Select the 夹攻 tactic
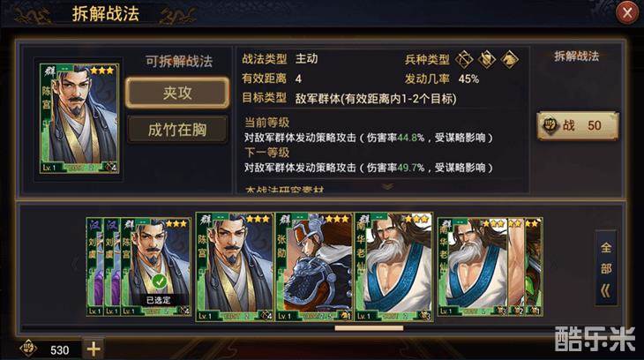The width and height of the screenshot is (644, 360). [177, 93]
